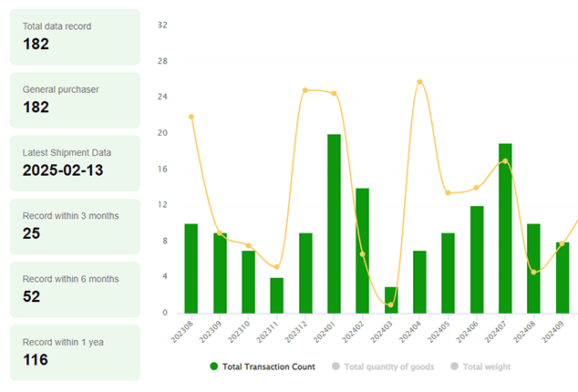Click the yellow line peak above 202404
This screenshot has width=578, height=392.
[419, 82]
